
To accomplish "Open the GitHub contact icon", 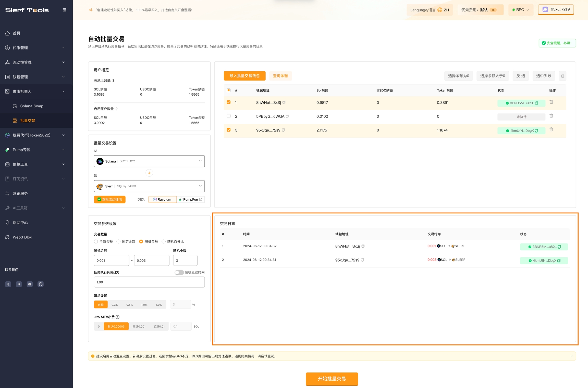I will 41,284.
